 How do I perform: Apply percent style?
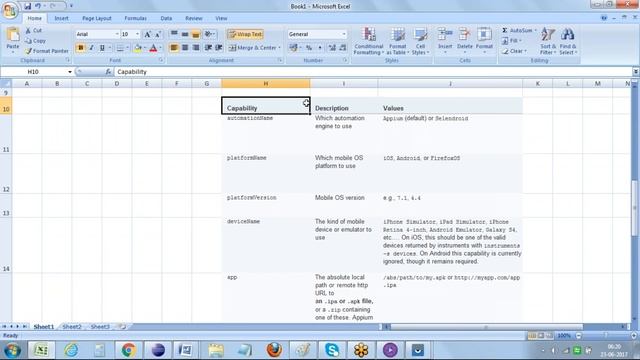(x=309, y=48)
